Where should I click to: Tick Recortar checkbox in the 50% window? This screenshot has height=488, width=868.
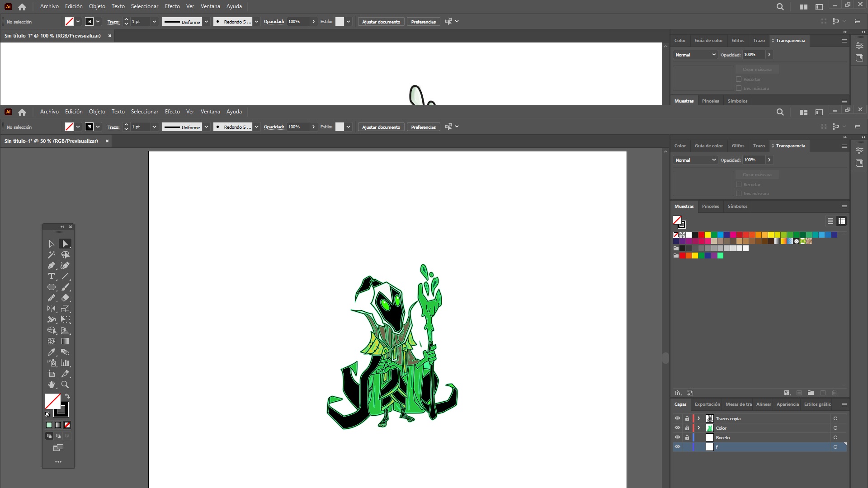[739, 184]
